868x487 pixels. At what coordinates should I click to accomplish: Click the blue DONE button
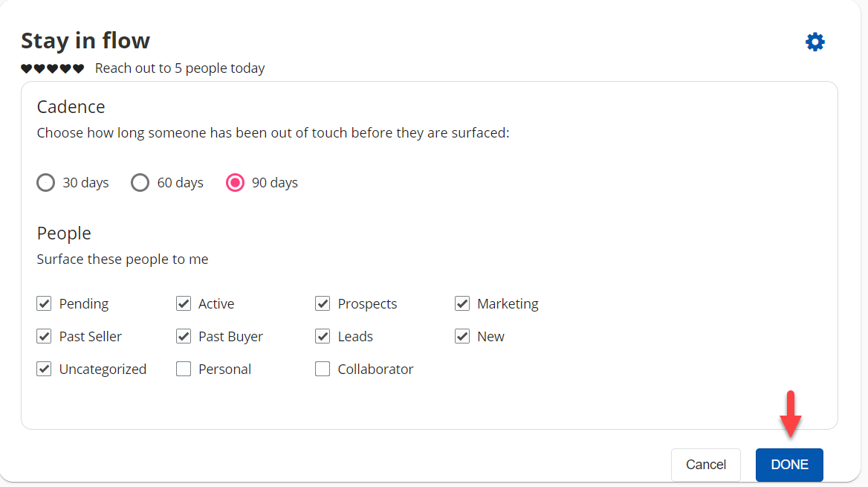coord(789,465)
